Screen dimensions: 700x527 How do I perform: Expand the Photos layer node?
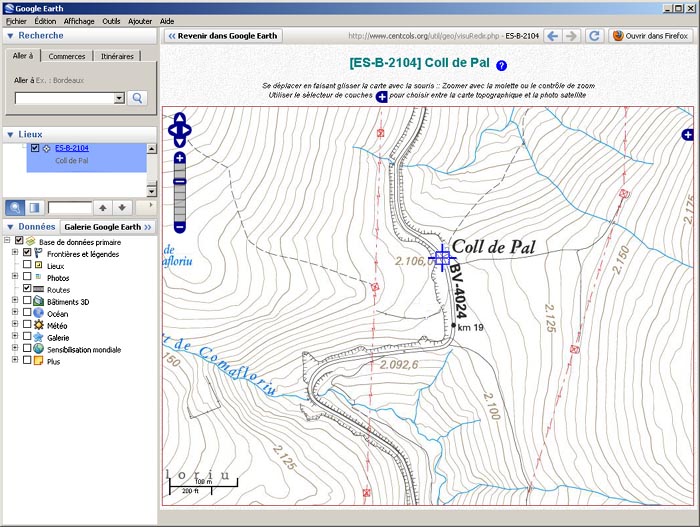coord(15,276)
